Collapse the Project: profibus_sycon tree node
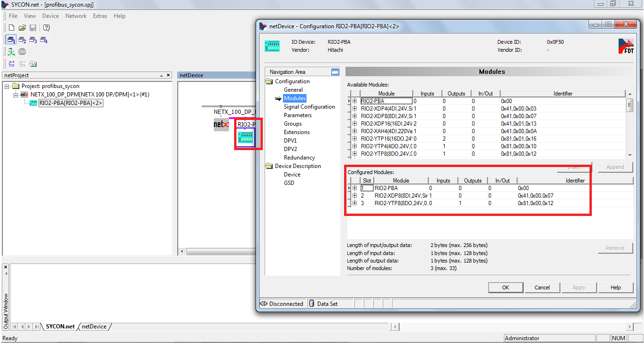 [7, 86]
